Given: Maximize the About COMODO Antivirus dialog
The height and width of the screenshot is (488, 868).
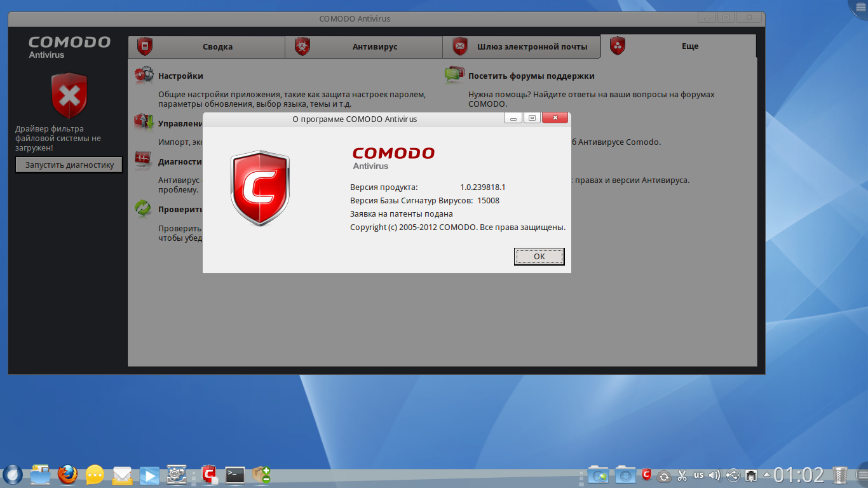Looking at the screenshot, I should 532,118.
